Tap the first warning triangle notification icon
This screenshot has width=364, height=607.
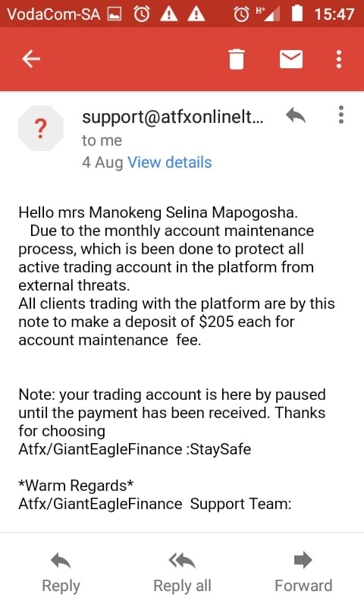click(169, 14)
